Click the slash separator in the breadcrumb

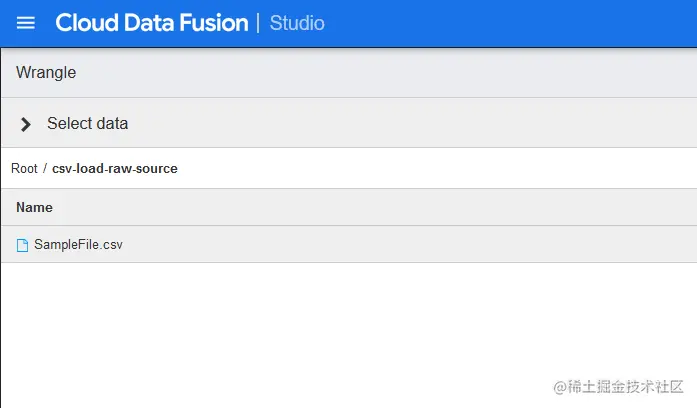(x=45, y=169)
